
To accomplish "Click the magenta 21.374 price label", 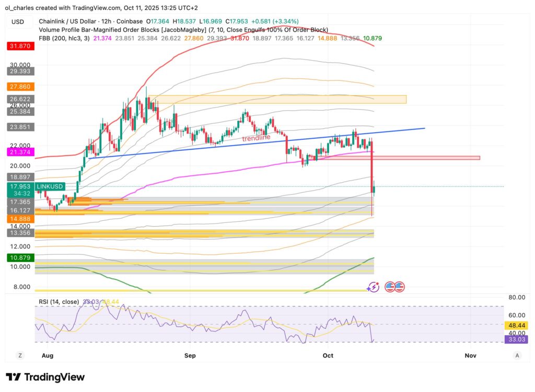I will click(20, 152).
